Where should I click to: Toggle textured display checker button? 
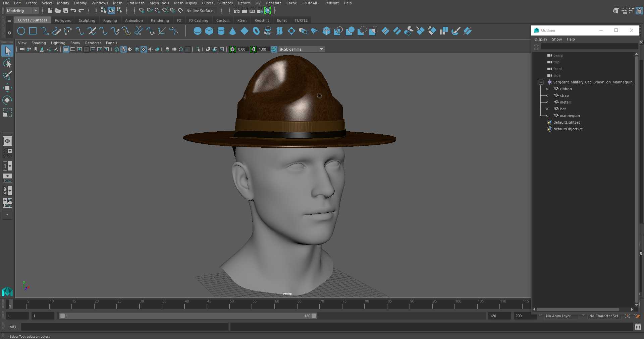144,49
